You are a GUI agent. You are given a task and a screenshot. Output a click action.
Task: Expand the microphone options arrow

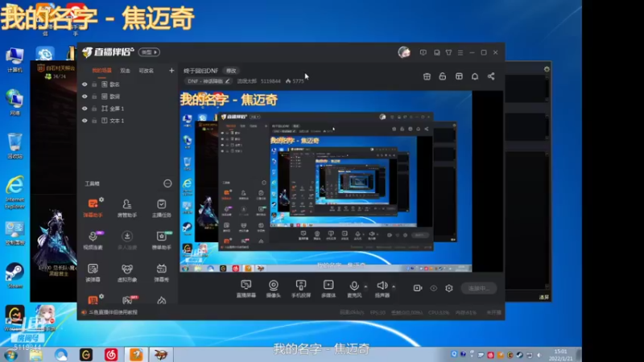click(365, 286)
